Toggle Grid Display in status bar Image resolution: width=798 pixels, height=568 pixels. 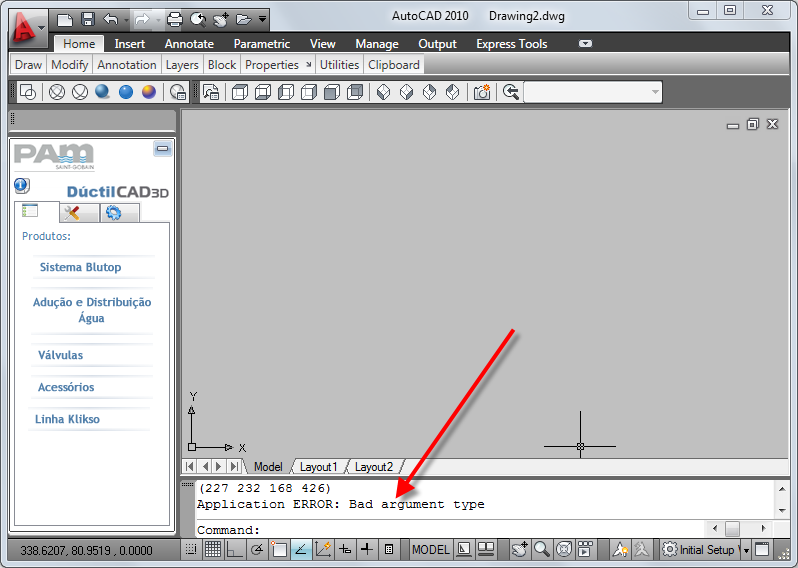coord(213,549)
